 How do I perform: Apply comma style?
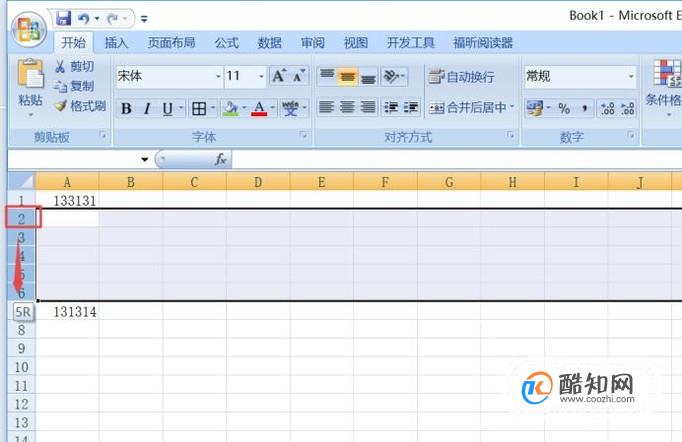tap(585, 108)
